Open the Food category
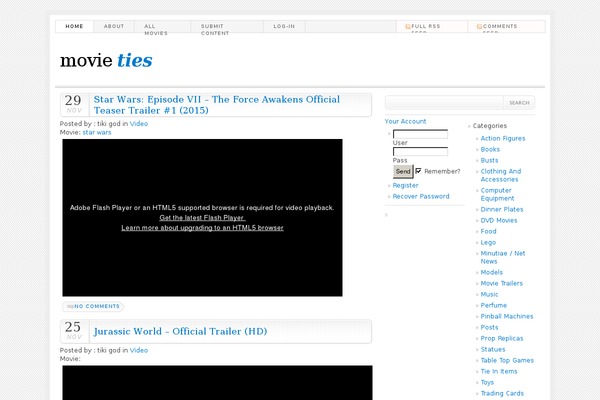 488,232
